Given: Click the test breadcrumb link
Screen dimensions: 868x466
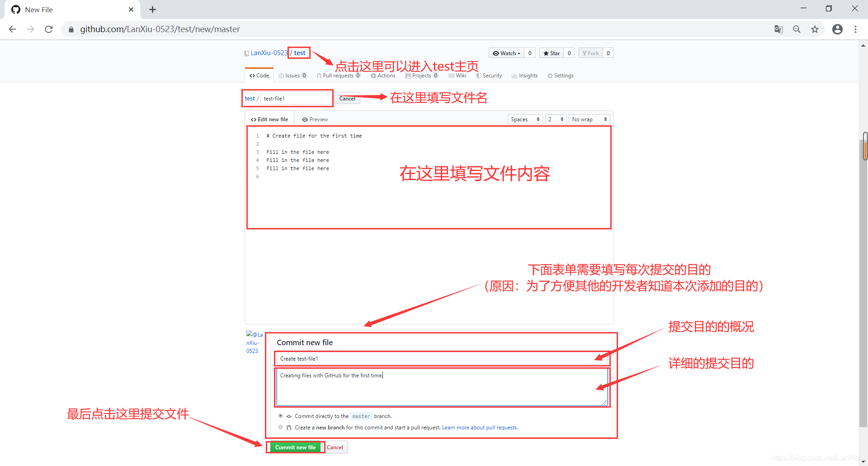Looking at the screenshot, I should [250, 98].
